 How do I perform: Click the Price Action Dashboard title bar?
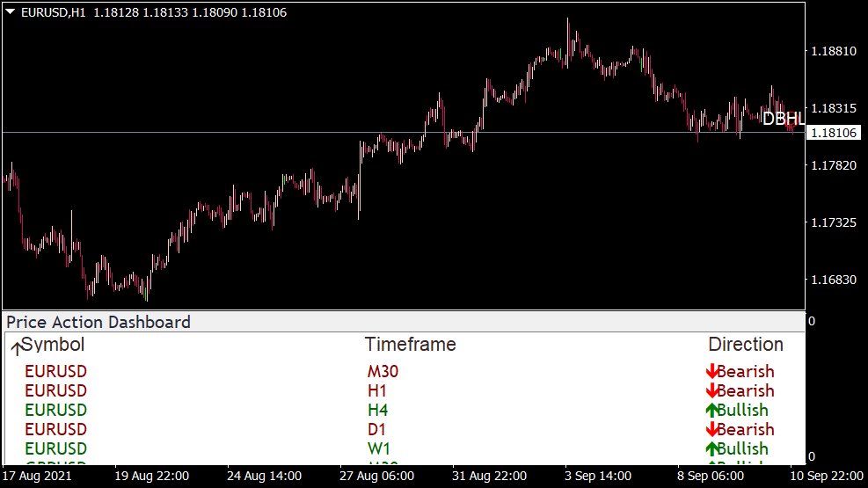point(98,322)
